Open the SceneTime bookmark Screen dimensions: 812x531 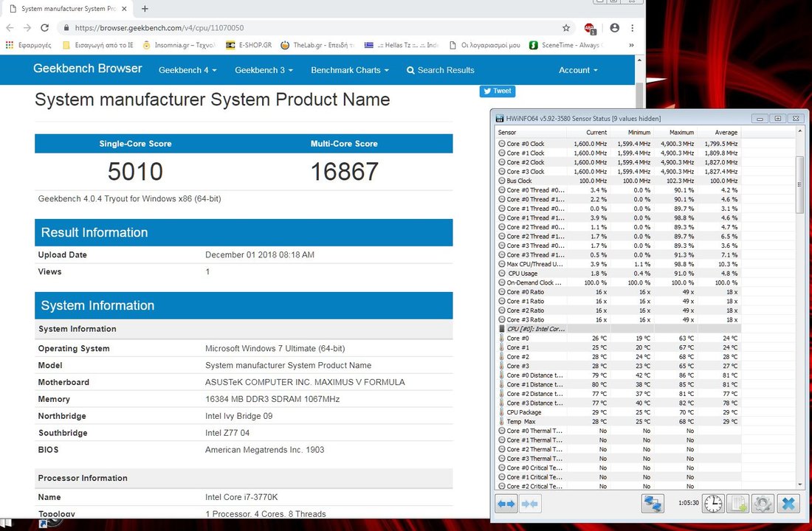tap(566, 45)
